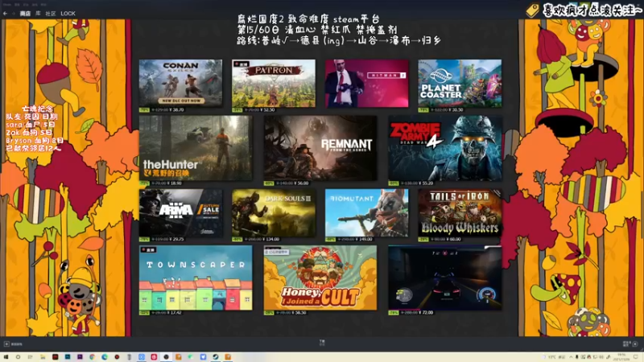Image resolution: width=644 pixels, height=362 pixels.
Task: Open Windows search circle in the taskbar
Action: 18,357
